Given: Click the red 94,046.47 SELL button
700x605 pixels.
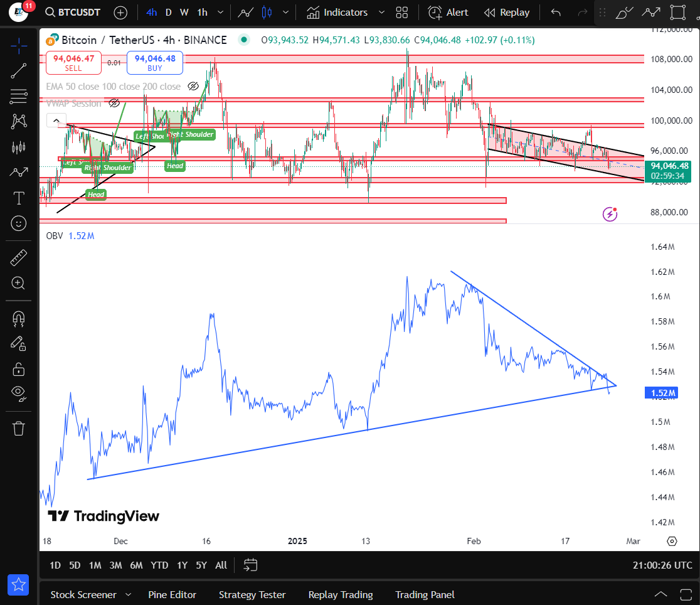Looking at the screenshot, I should 73,63.
